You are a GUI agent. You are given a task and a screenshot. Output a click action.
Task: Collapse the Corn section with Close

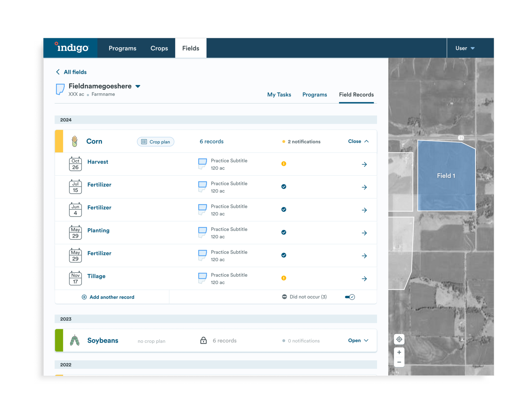click(358, 141)
